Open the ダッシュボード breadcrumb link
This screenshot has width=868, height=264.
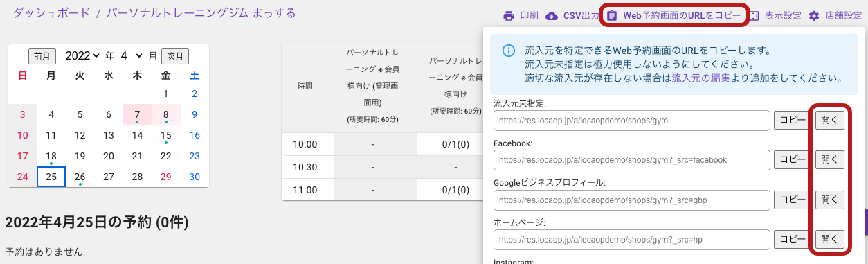click(x=51, y=12)
